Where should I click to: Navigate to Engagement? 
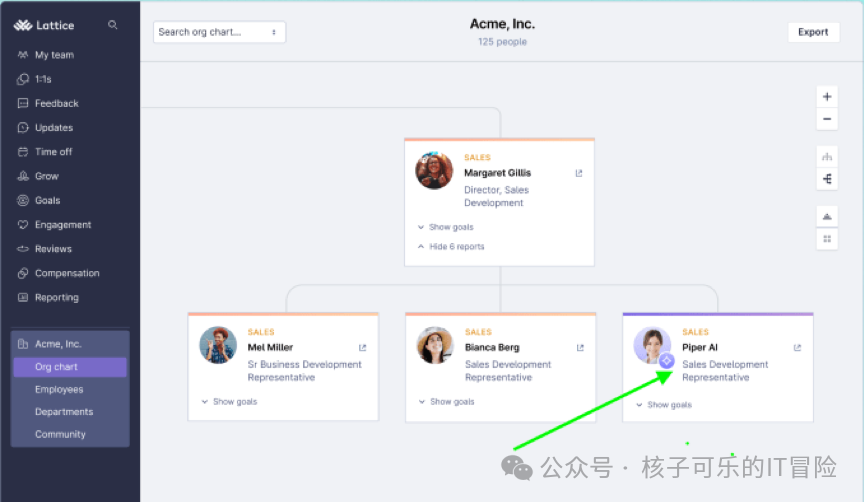[63, 224]
